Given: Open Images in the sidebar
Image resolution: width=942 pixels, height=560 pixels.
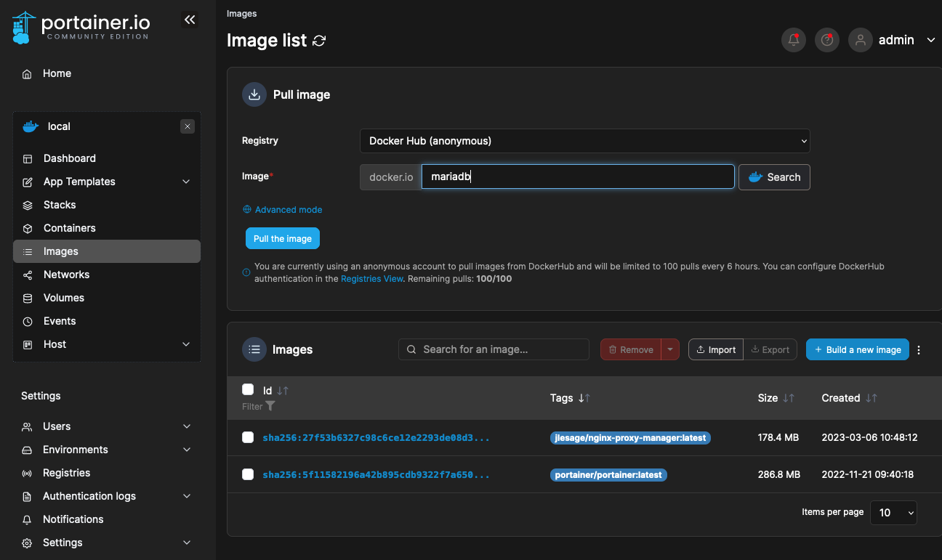Looking at the screenshot, I should click(x=107, y=251).
